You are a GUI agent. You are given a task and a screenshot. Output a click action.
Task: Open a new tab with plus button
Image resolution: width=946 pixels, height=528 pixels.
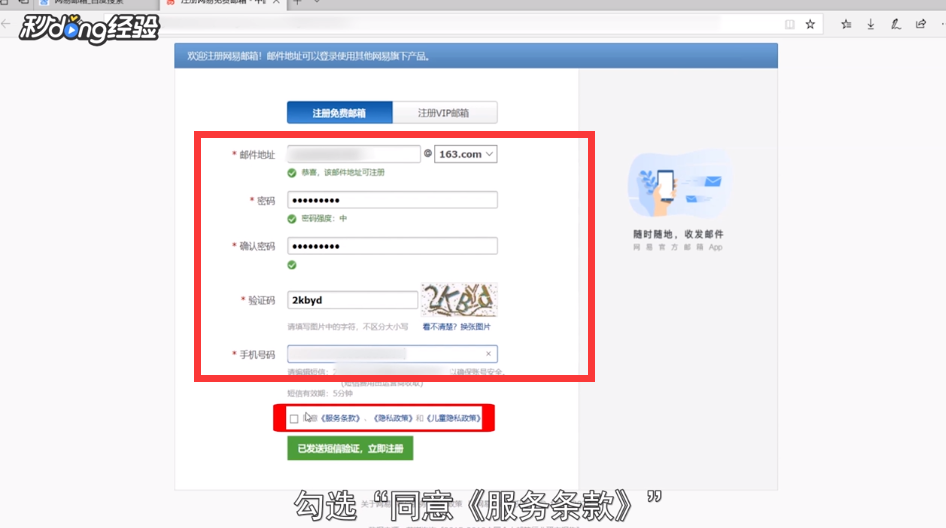click(x=297, y=2)
